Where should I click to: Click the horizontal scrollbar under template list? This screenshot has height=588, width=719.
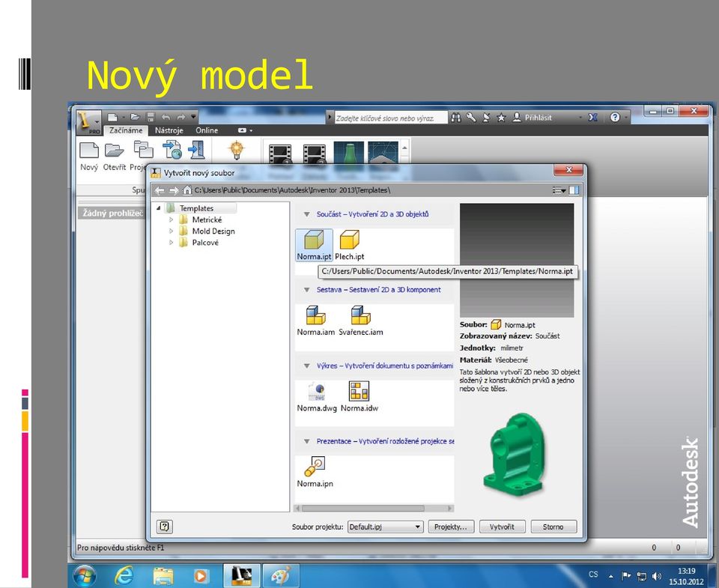coord(374,508)
